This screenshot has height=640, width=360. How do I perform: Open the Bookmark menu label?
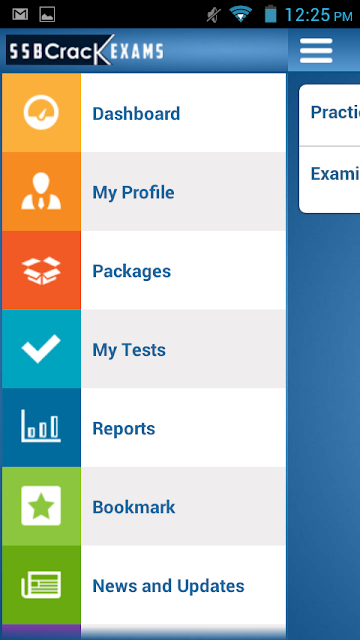coord(134,507)
